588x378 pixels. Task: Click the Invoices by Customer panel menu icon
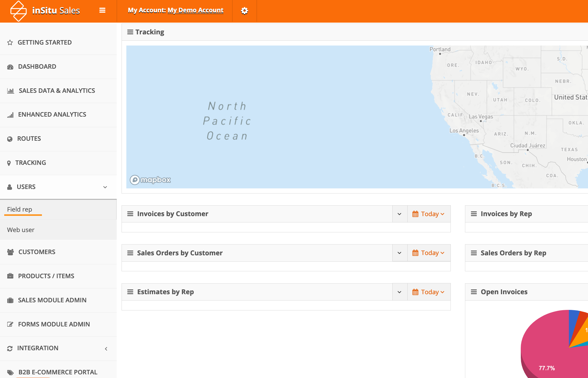point(130,214)
